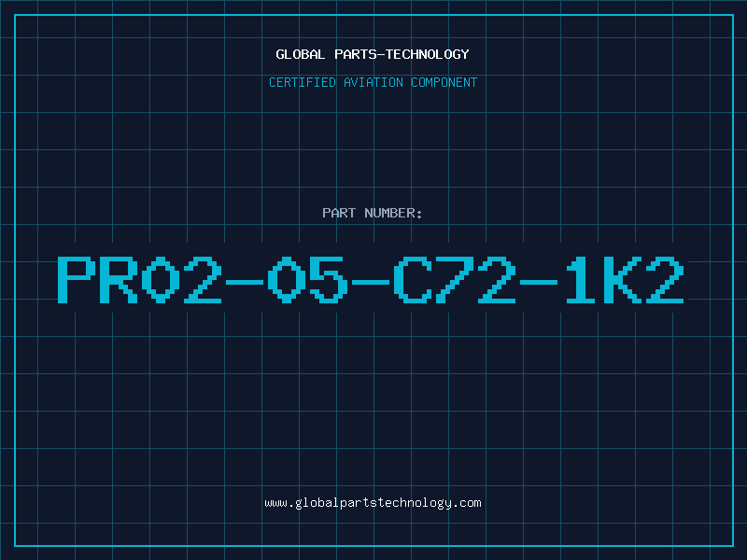Image resolution: width=747 pixels, height=560 pixels.
Task: Select the CERTIFIED AVIATION COMPONENT subtitle
Action: click(x=373, y=82)
